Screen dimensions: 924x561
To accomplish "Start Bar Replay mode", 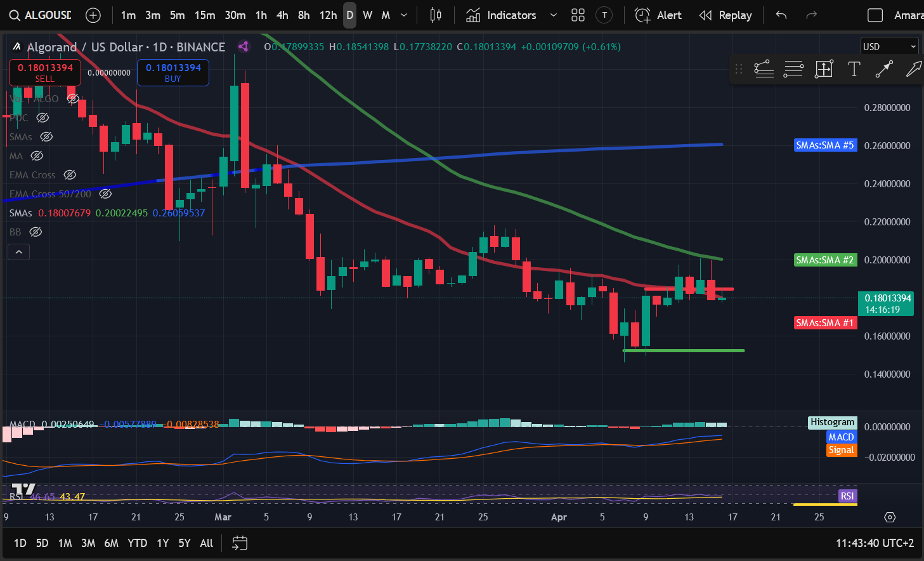I will pos(725,15).
